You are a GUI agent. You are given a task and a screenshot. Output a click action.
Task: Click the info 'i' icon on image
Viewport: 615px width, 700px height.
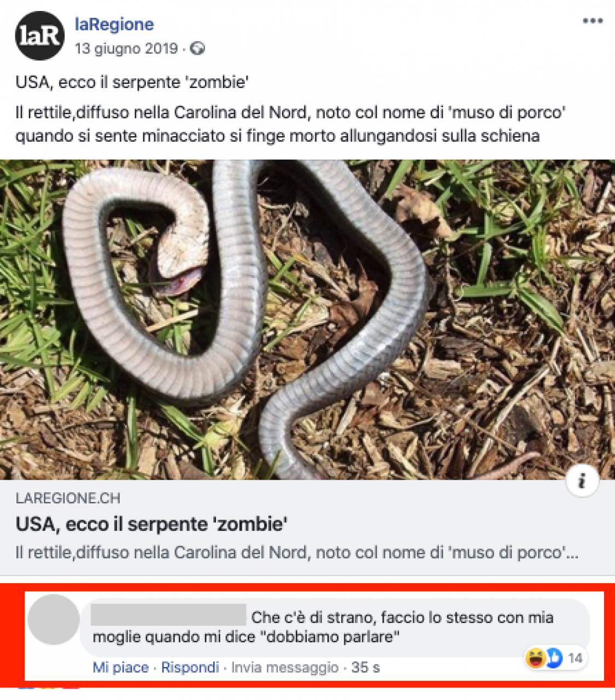[582, 481]
